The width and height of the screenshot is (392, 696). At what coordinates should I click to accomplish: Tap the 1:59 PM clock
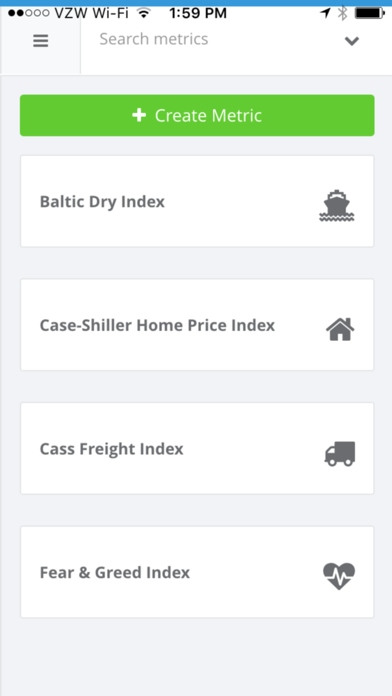pyautogui.click(x=198, y=13)
